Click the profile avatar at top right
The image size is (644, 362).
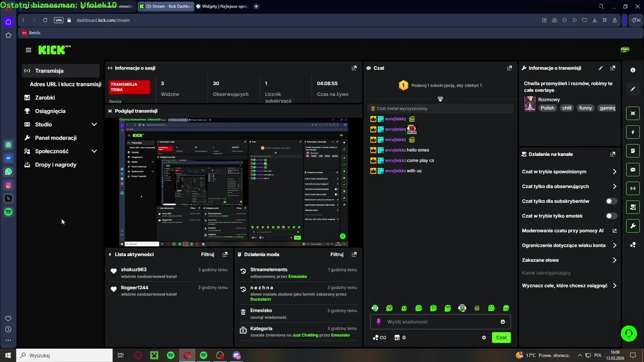[x=625, y=50]
